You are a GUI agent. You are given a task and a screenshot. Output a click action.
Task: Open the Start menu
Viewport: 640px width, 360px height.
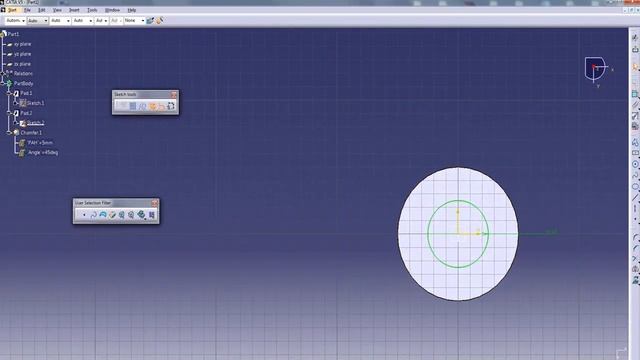pos(12,10)
